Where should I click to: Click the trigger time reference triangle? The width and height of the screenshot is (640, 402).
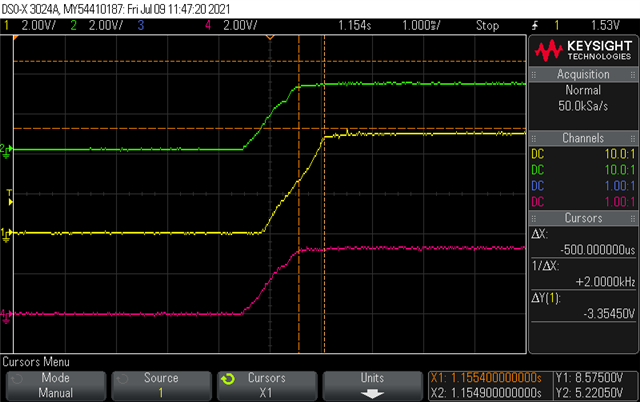[x=270, y=37]
